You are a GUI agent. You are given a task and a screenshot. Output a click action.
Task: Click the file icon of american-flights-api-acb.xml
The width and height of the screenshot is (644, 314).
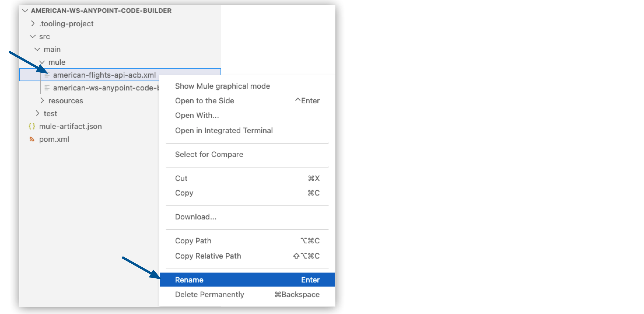[x=47, y=75]
